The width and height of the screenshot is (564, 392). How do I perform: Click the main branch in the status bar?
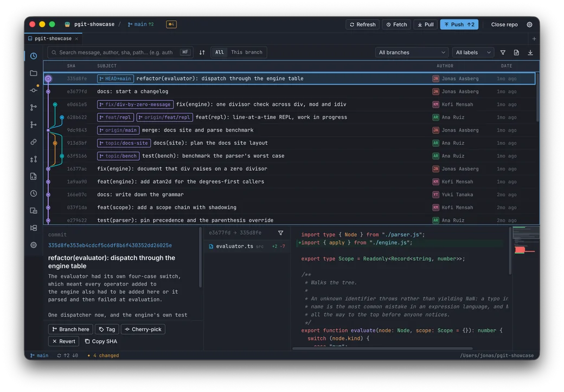pos(39,355)
